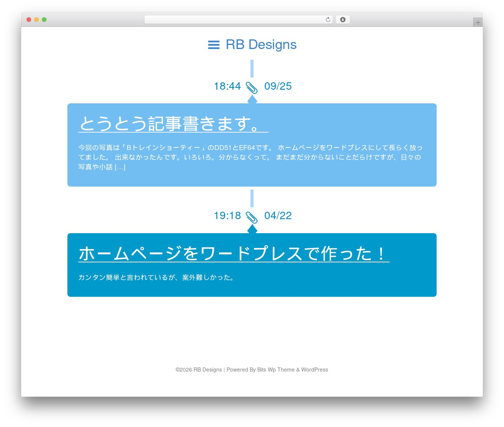Click the 18:44 timestamp text
This screenshot has height=427, width=504.
(227, 86)
